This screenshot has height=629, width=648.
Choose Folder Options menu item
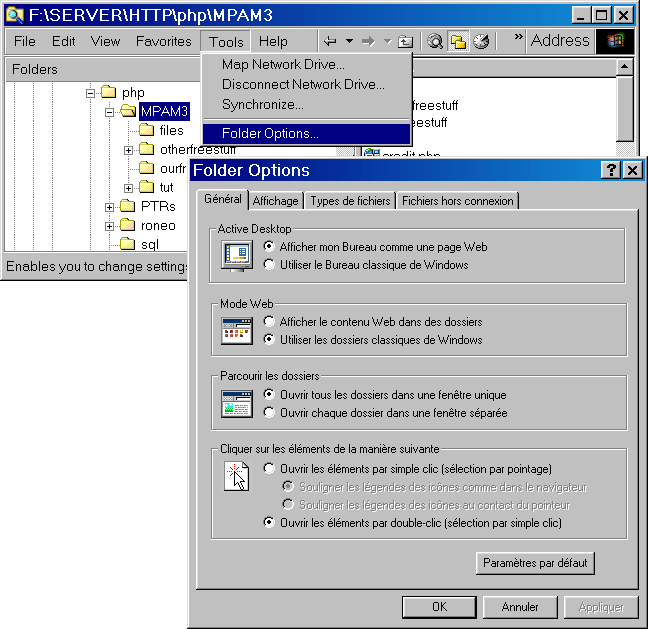click(307, 133)
